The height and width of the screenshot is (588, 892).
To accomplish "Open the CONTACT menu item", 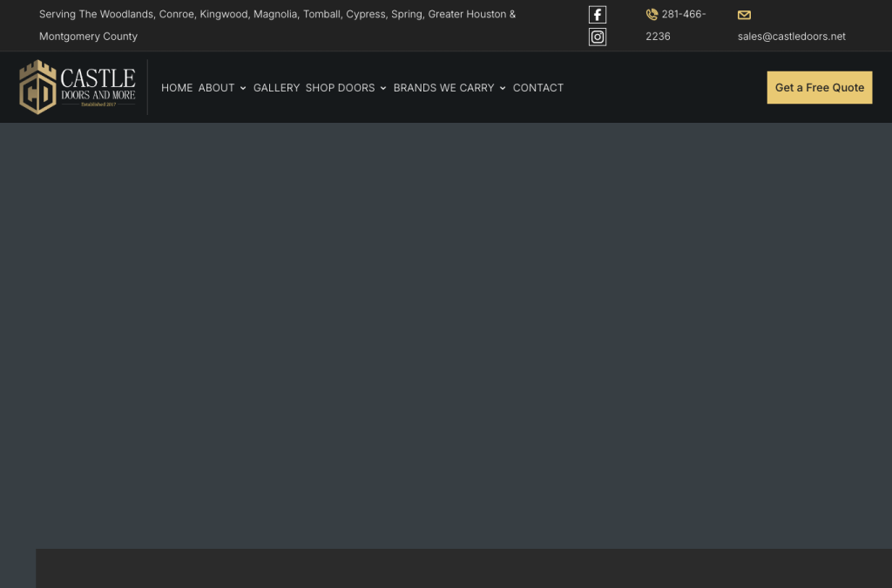I will pos(538,88).
